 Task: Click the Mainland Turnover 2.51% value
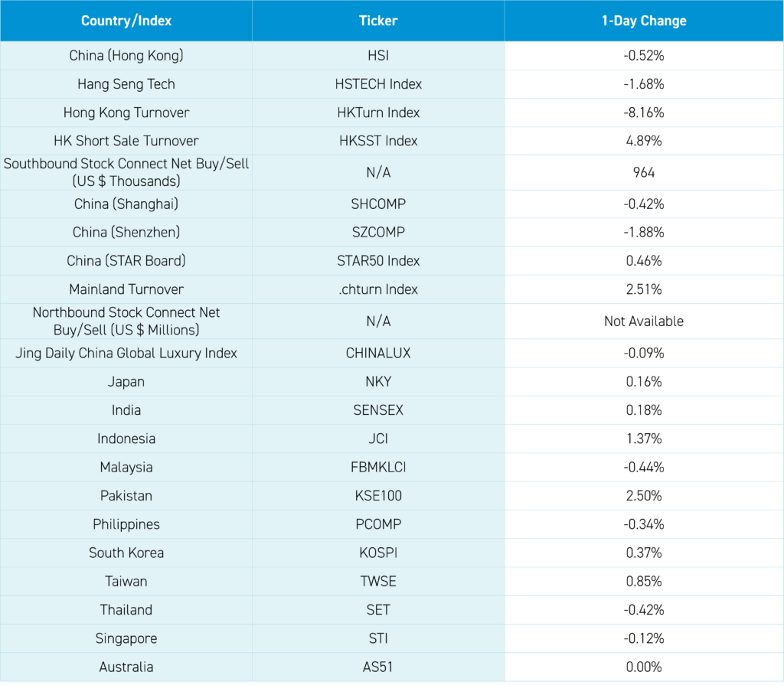[x=644, y=289]
